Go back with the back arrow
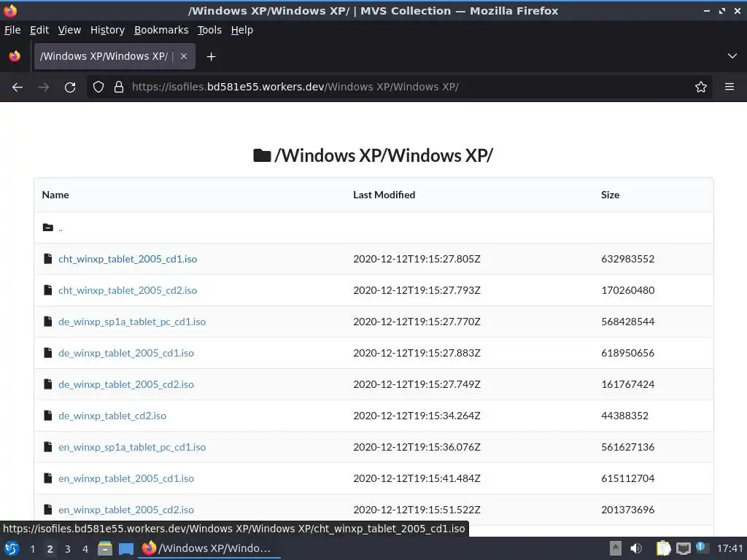The height and width of the screenshot is (560, 747). 18,87
